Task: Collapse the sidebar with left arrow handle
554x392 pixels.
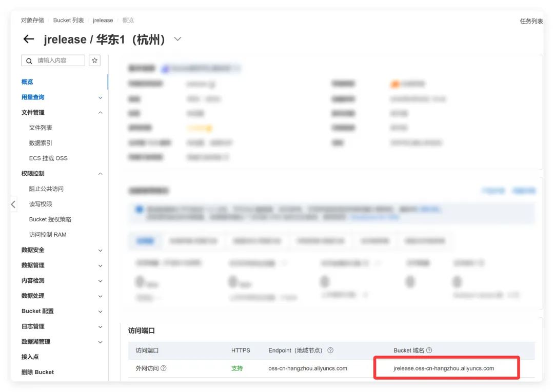Action: click(x=13, y=204)
